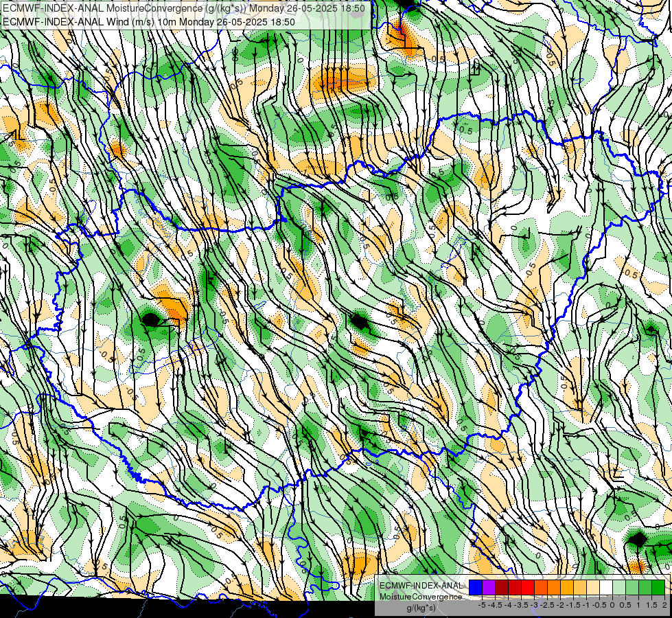
Task: Click the -3.5 tick label on the color scale
Action: click(x=521, y=605)
